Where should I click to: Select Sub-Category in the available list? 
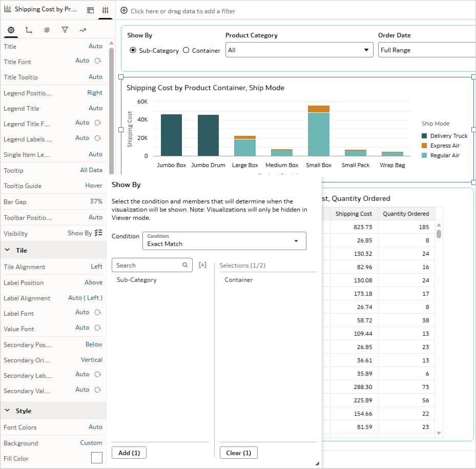pyautogui.click(x=137, y=280)
